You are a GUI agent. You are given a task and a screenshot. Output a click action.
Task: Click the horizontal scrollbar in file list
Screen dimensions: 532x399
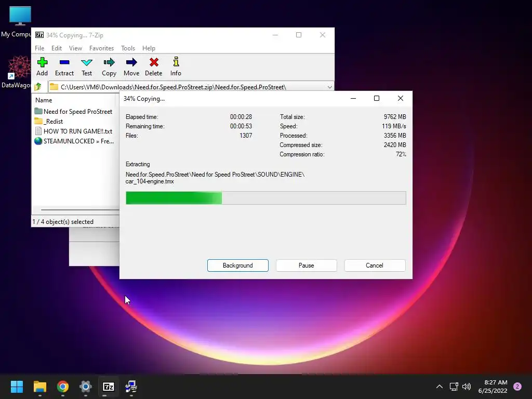(x=80, y=210)
